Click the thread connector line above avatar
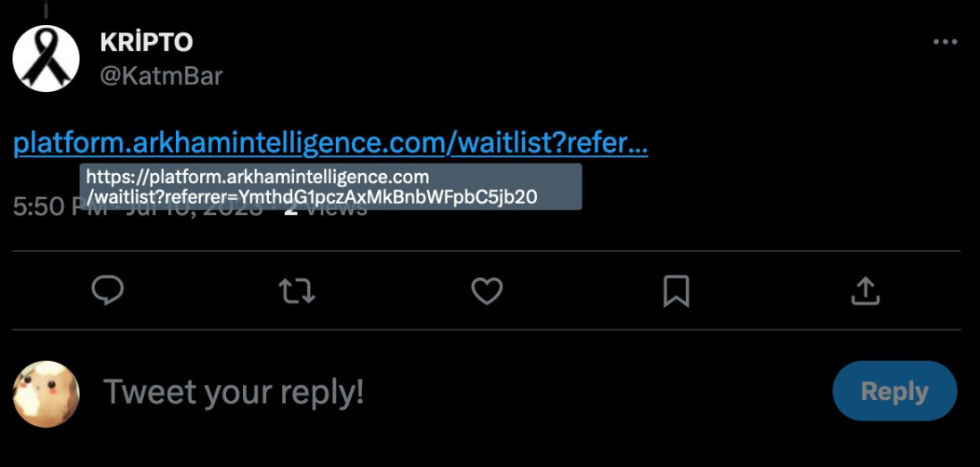980x467 pixels. [x=46, y=9]
